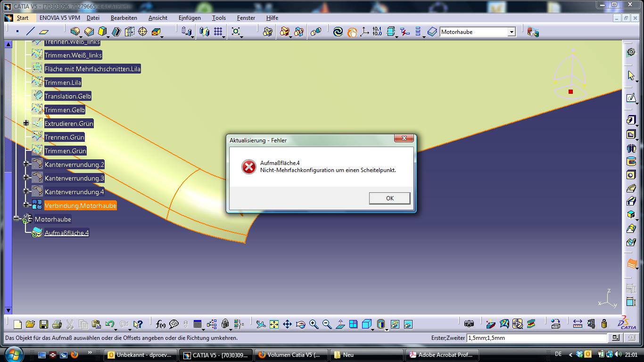The image size is (644, 362).
Task: Select the Plane tool
Action: (x=44, y=32)
